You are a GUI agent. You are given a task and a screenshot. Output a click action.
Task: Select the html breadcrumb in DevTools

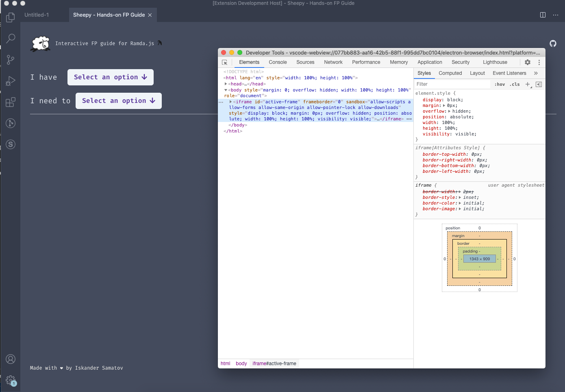225,364
